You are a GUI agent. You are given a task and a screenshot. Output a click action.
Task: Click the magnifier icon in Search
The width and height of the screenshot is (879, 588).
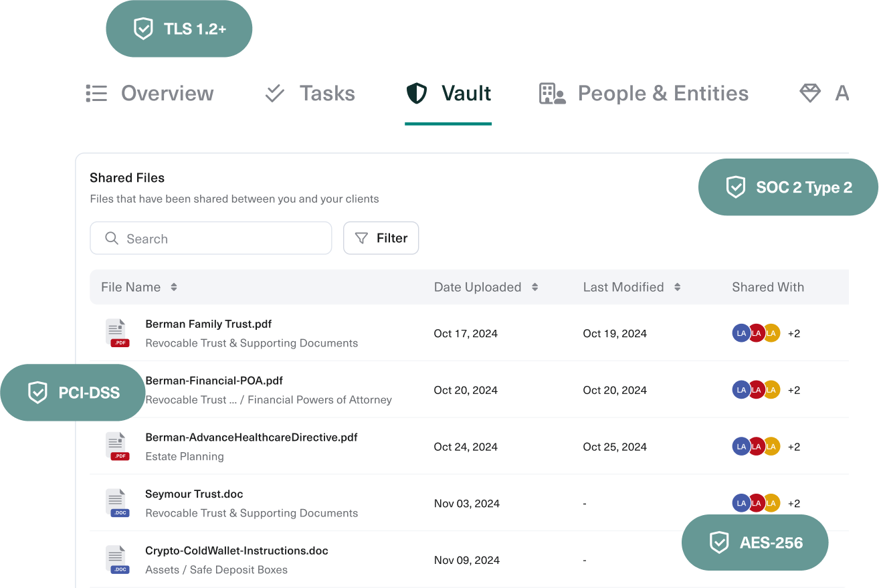point(112,238)
